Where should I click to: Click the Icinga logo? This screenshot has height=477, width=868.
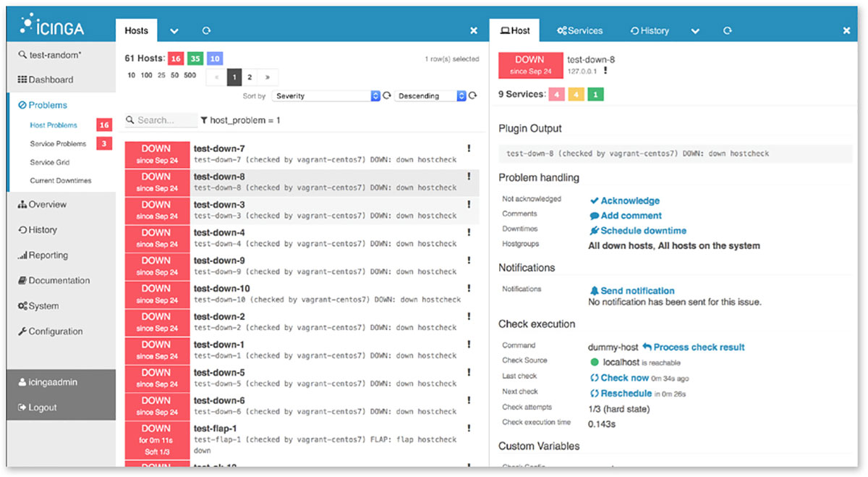(x=53, y=26)
